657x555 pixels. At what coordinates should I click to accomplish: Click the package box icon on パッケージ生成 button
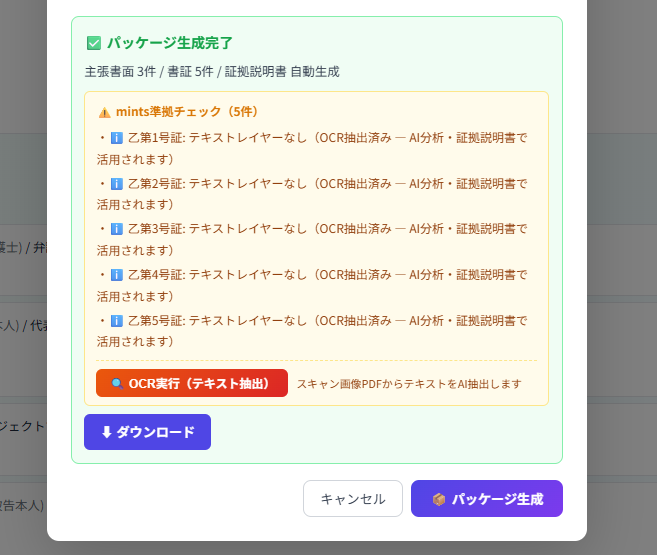click(x=438, y=499)
